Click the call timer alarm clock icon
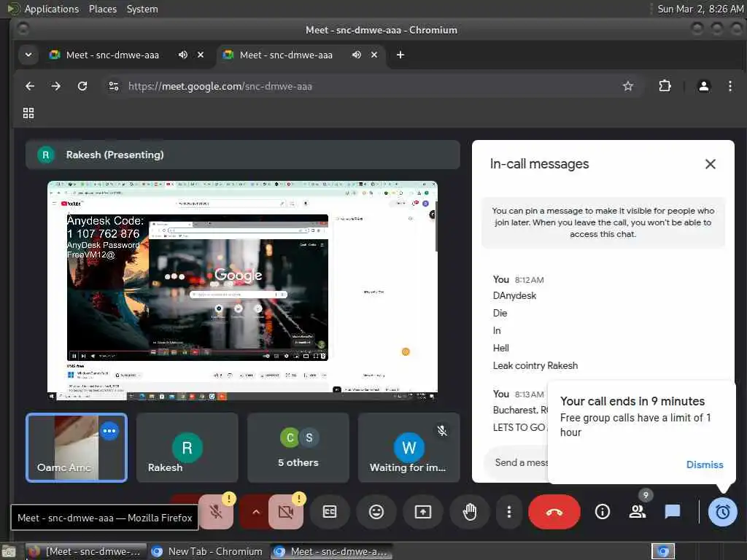Viewport: 747px width, 560px height. [723, 512]
